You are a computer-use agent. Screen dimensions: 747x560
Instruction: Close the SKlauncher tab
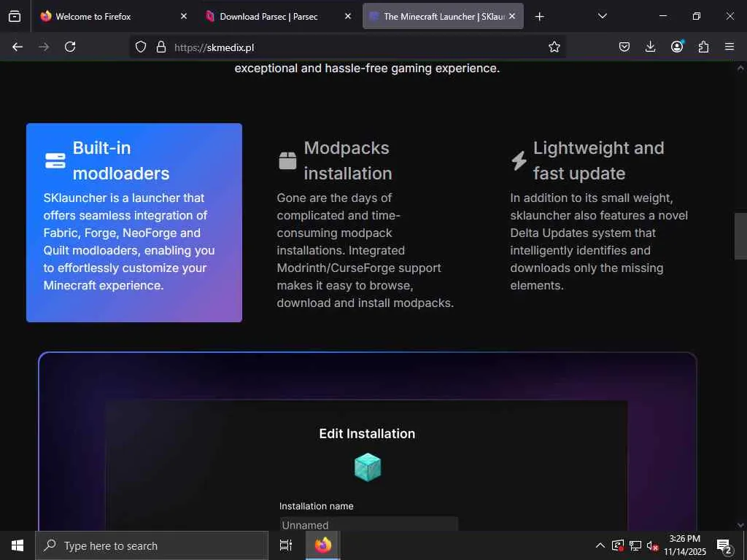pyautogui.click(x=512, y=16)
